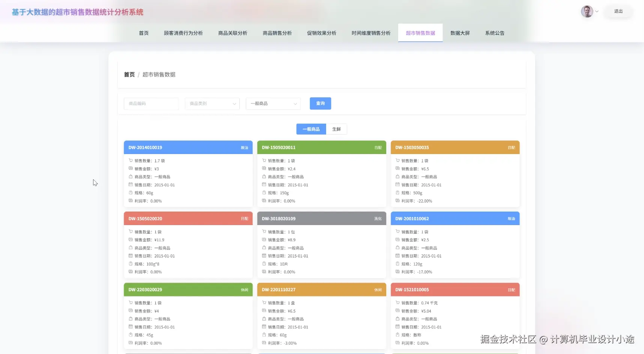Click the orange DW-1503050035 card header

(x=455, y=147)
